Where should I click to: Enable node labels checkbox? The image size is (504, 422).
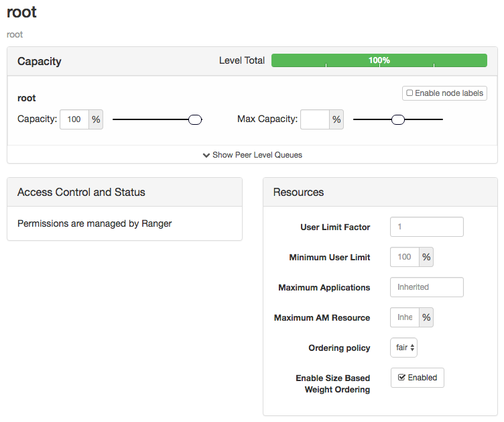pyautogui.click(x=409, y=93)
